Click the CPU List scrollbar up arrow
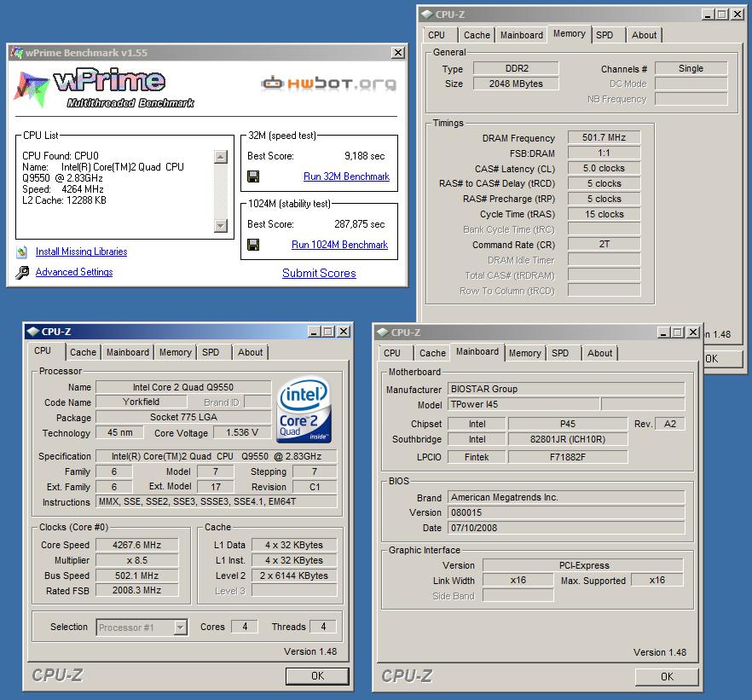 coord(221,156)
